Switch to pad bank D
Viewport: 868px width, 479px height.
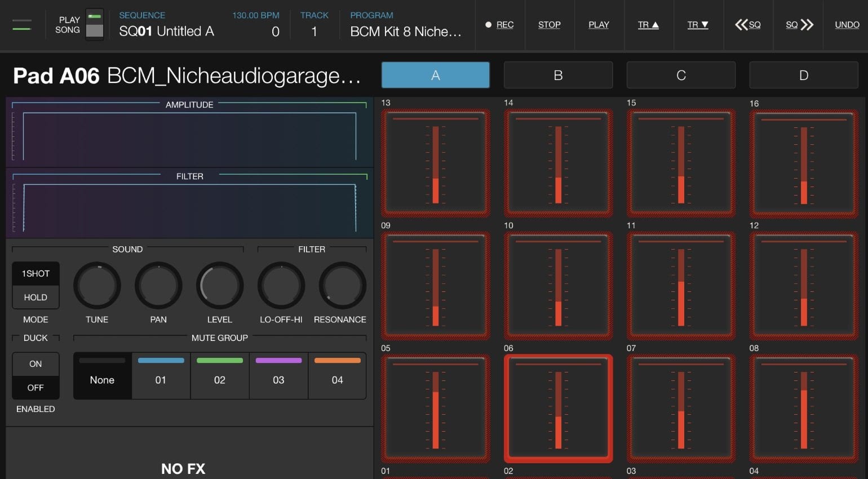pos(803,74)
